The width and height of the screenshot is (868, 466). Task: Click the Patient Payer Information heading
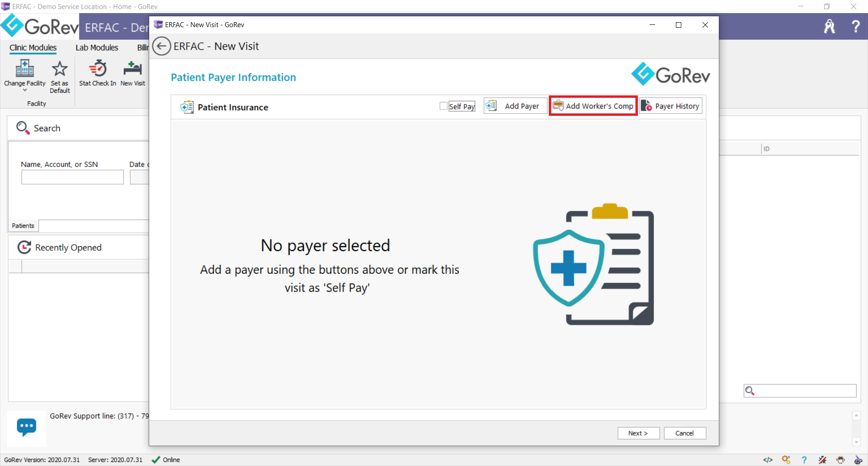coord(233,77)
